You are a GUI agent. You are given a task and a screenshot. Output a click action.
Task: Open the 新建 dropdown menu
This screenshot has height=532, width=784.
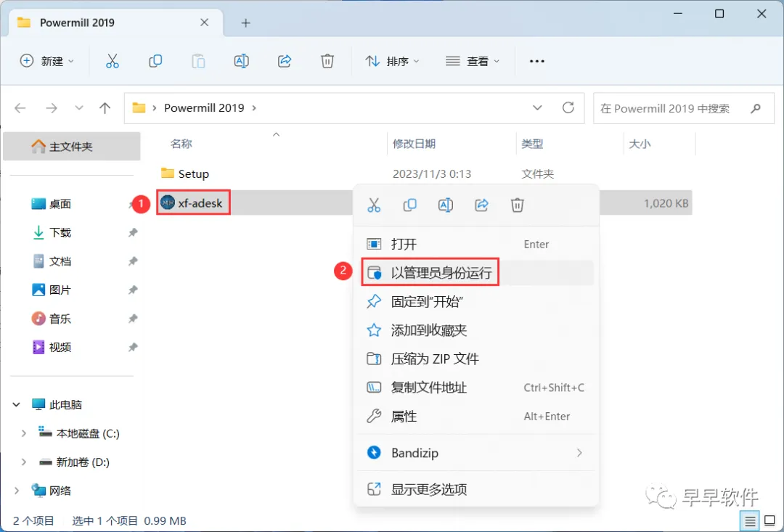pos(46,61)
